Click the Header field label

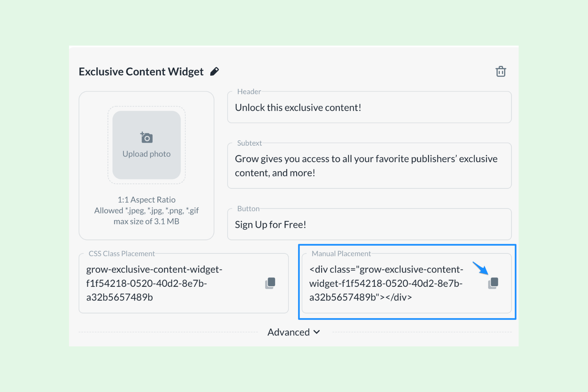point(249,92)
